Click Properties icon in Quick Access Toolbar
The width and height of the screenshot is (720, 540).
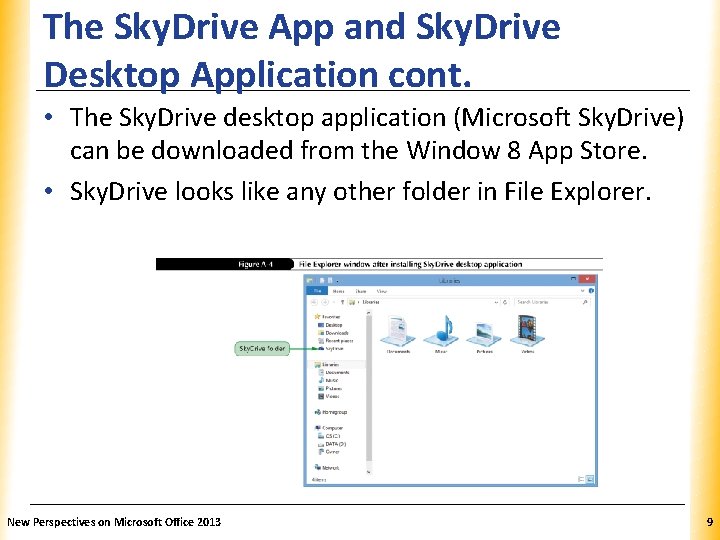[322, 280]
